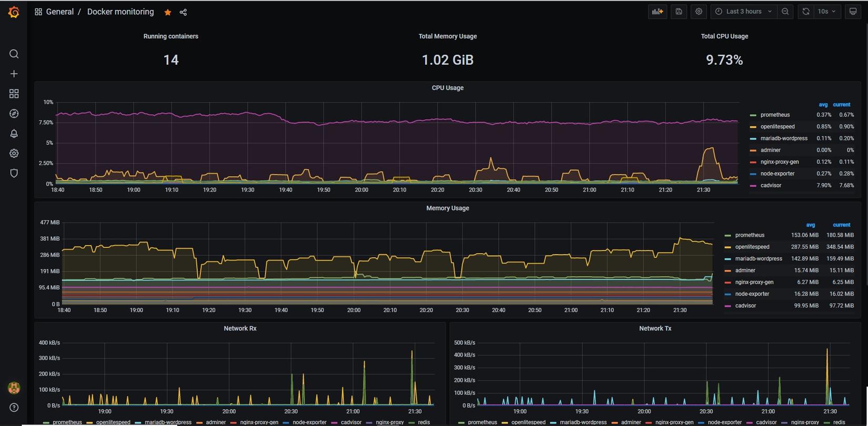Click the Create plus icon in sidebar
The height and width of the screenshot is (426, 868).
click(x=14, y=74)
